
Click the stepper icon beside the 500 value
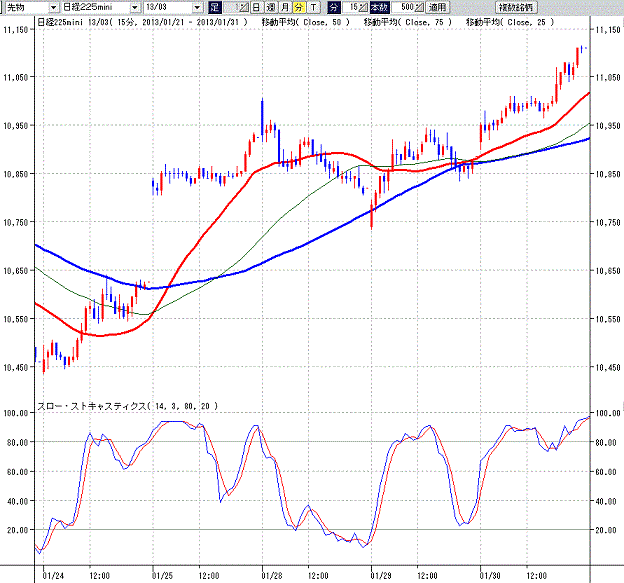419,7
